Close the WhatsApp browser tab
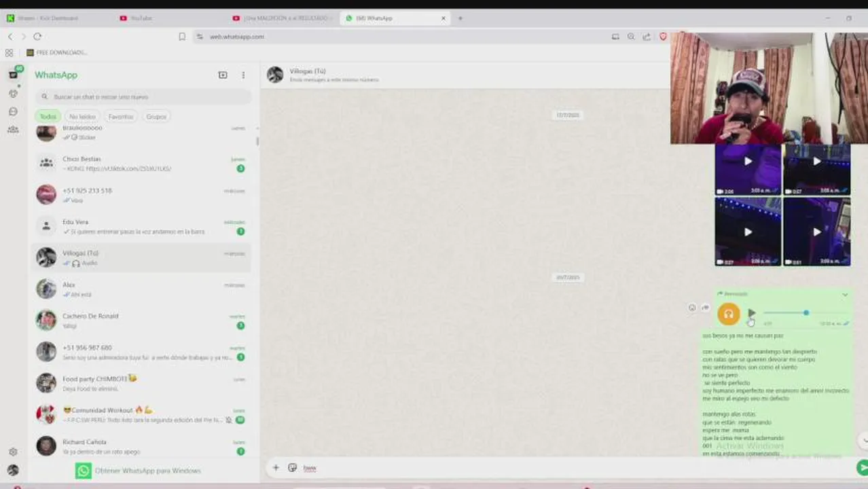Viewport: 868px width, 489px height. tap(444, 18)
